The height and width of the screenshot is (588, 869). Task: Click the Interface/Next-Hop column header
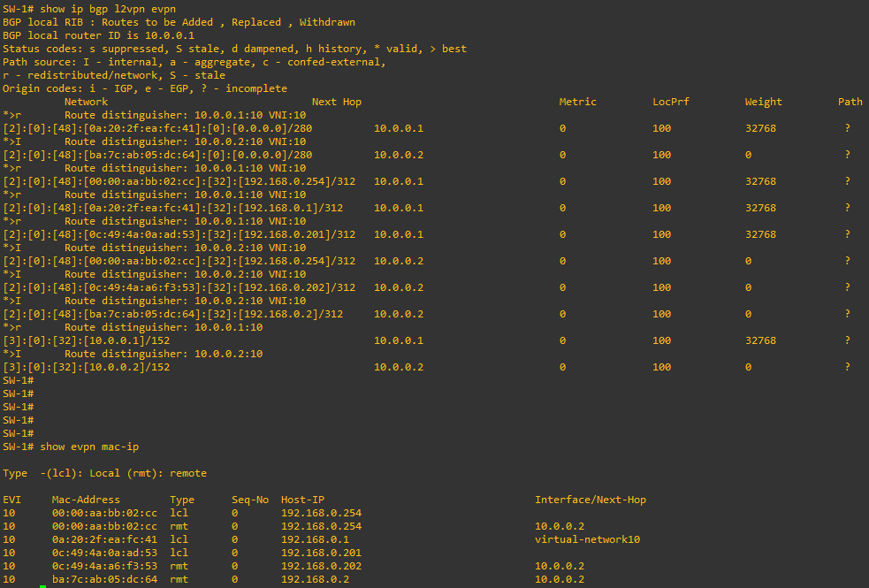[x=590, y=500]
